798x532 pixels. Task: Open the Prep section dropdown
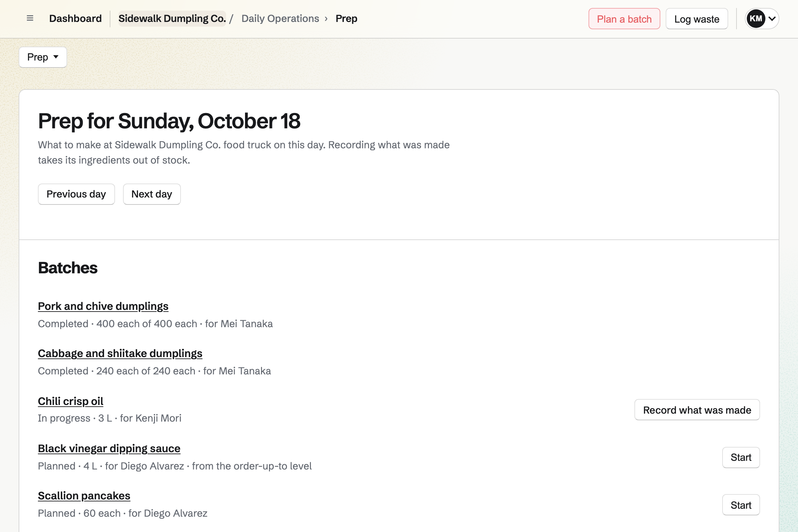43,57
